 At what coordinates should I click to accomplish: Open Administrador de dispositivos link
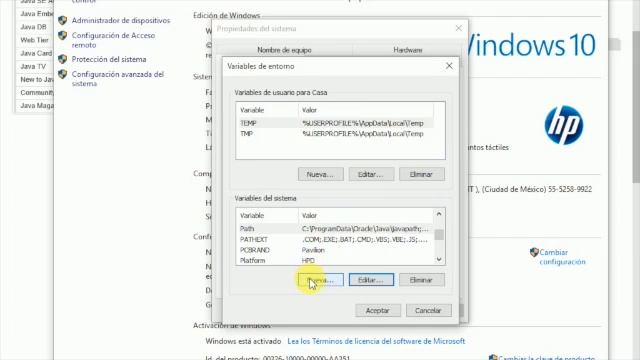pyautogui.click(x=121, y=20)
